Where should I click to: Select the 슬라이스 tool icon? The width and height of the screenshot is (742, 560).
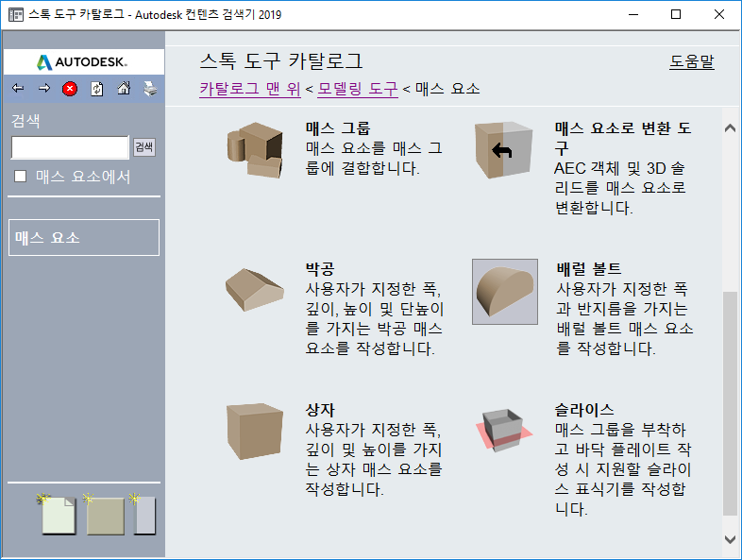pos(504,430)
